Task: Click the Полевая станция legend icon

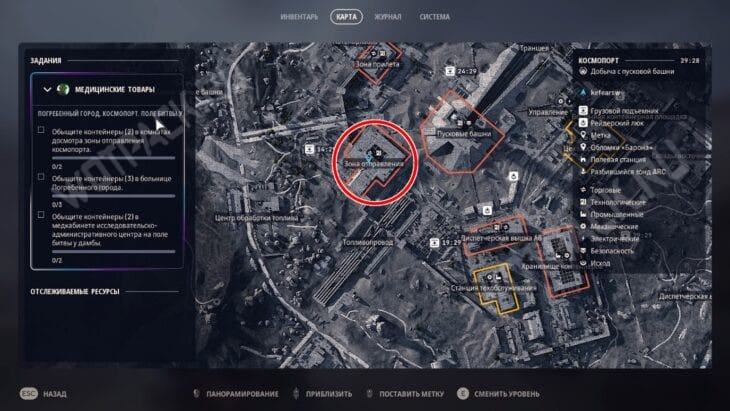Action: click(x=583, y=159)
